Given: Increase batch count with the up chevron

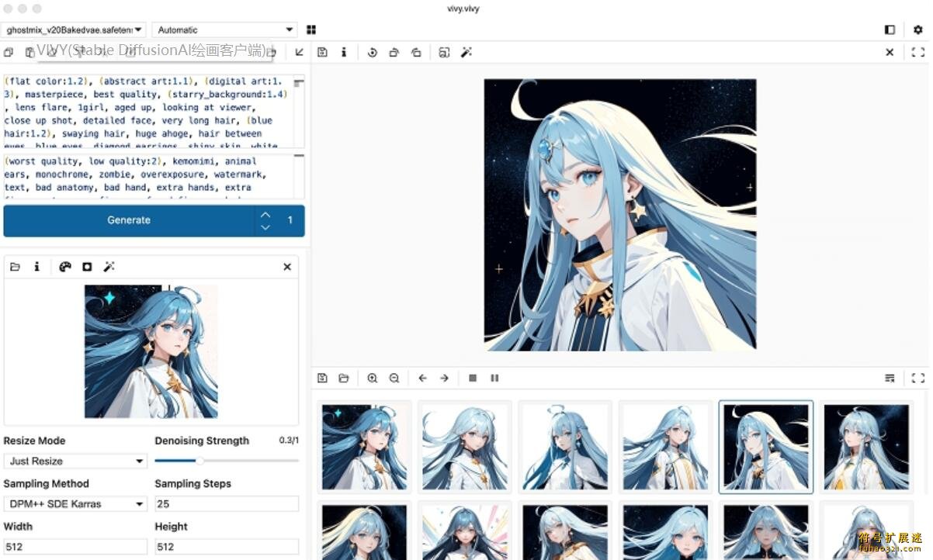Looking at the screenshot, I should click(265, 214).
